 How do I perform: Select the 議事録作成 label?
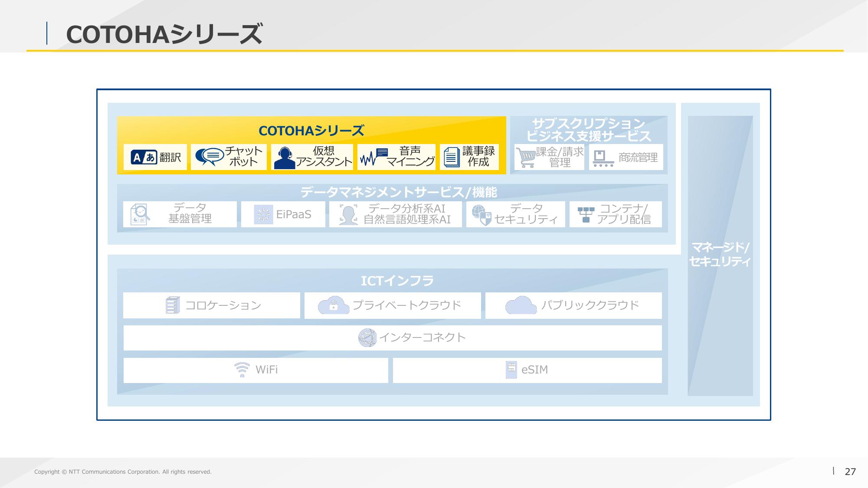[478, 157]
